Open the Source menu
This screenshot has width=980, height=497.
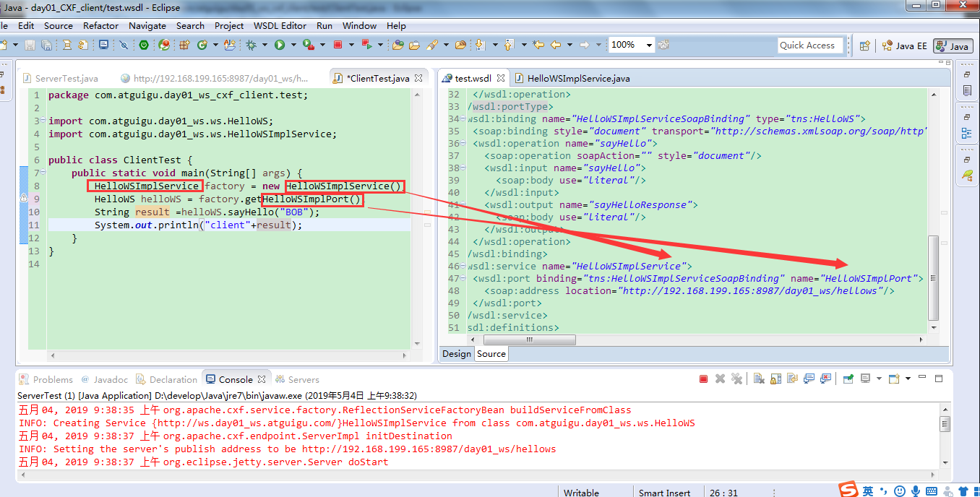click(59, 25)
